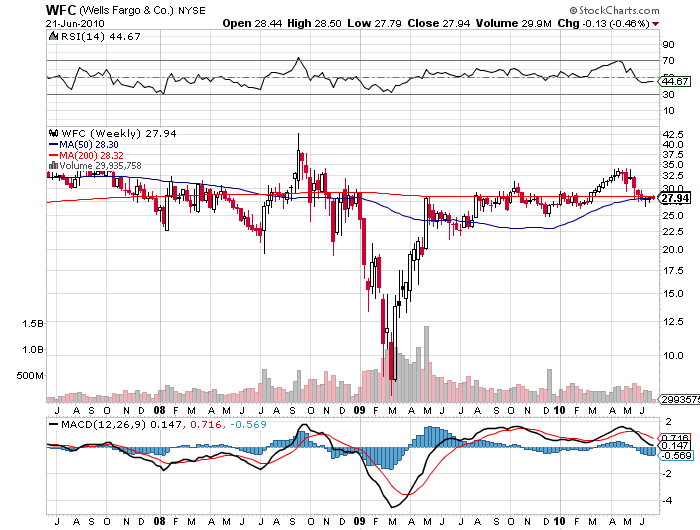The image size is (700, 530).
Task: Click the High 28.50 value
Action: 314,24
